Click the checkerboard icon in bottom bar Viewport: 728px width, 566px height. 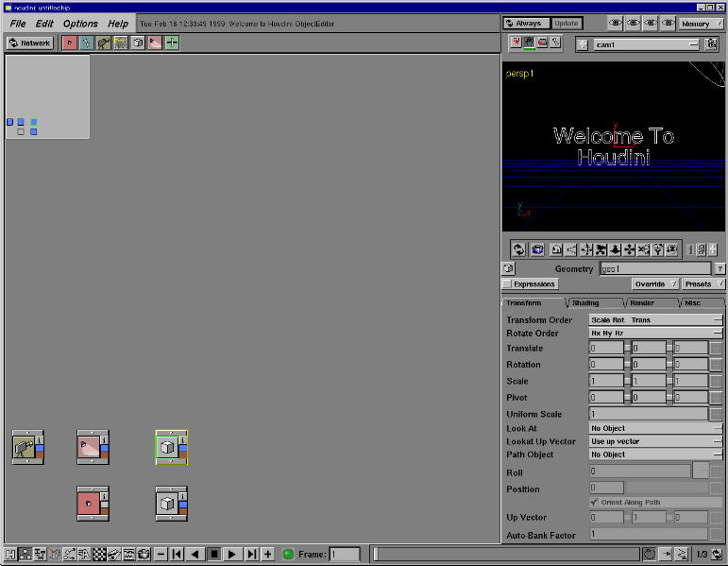(99, 554)
